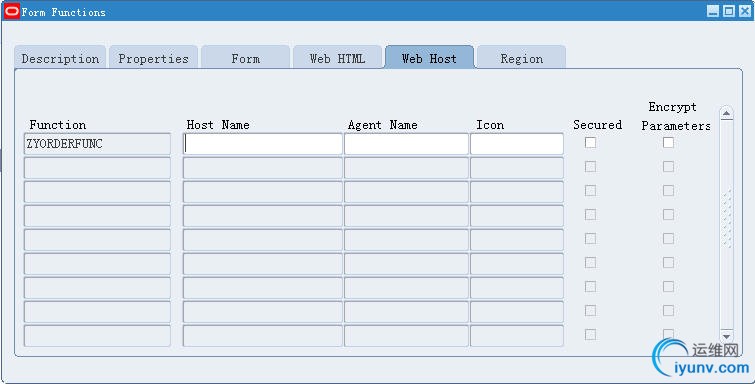The image size is (755, 384).
Task: Focus the Agent Name field in first row
Action: (406, 144)
